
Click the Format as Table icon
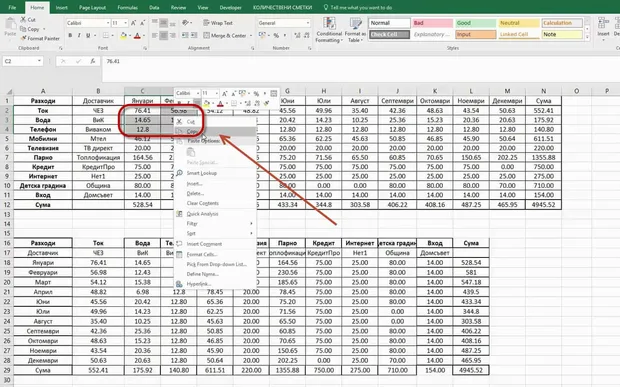point(355,30)
